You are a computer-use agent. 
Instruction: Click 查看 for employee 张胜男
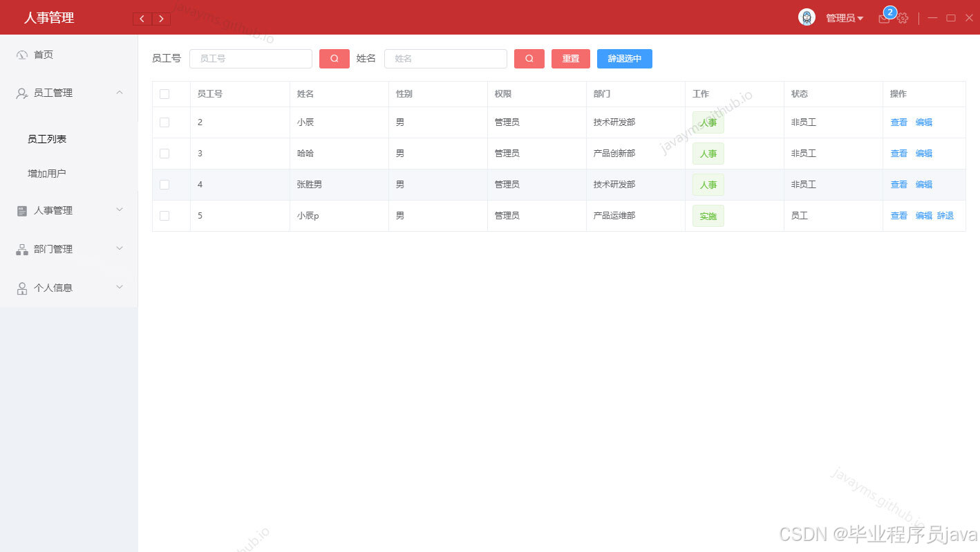click(x=899, y=185)
